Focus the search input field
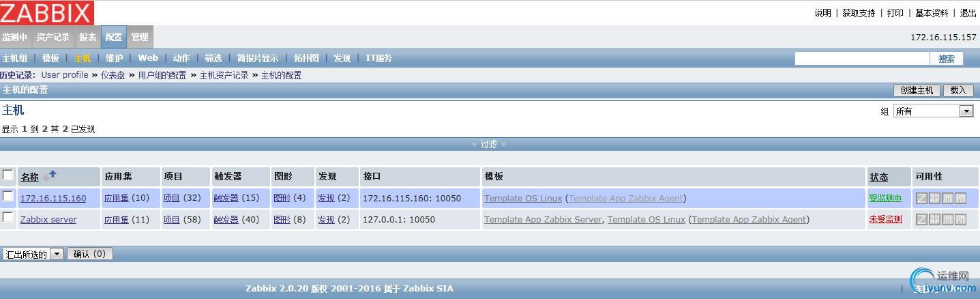The width and height of the screenshot is (980, 299). click(861, 59)
